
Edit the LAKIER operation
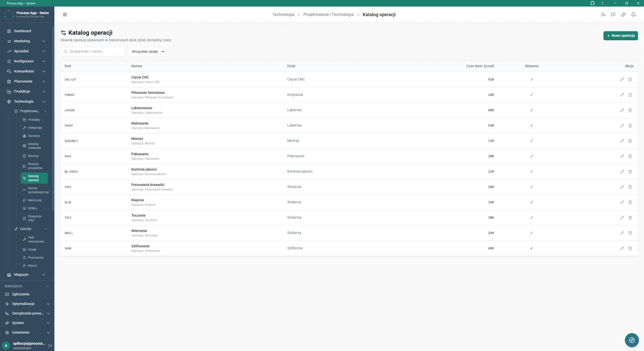point(622,110)
